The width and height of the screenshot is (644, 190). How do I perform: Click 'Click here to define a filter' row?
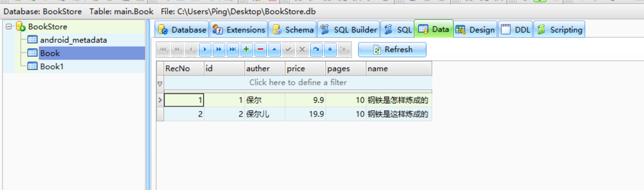tap(298, 83)
